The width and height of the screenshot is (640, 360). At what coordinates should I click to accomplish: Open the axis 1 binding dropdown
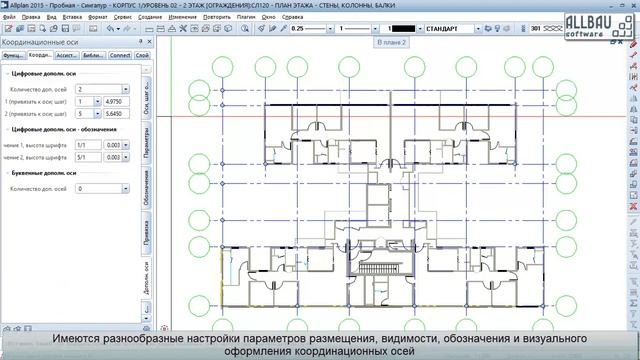coord(97,101)
